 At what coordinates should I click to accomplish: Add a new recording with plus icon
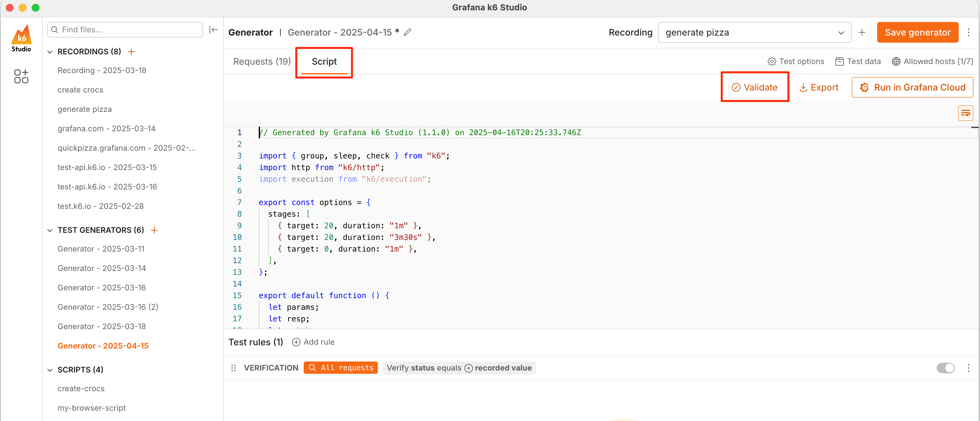[x=131, y=52]
